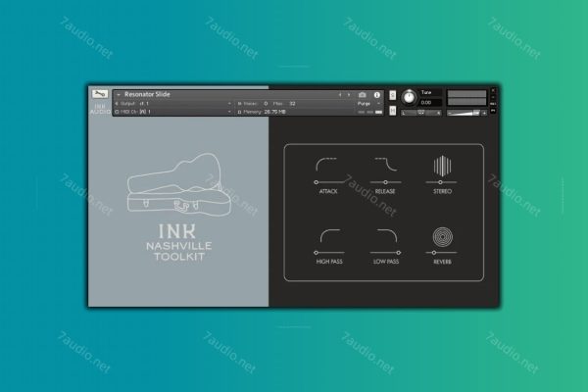This screenshot has height=392, width=588.
Task: Show instrument info with the i icon
Action: click(x=377, y=95)
